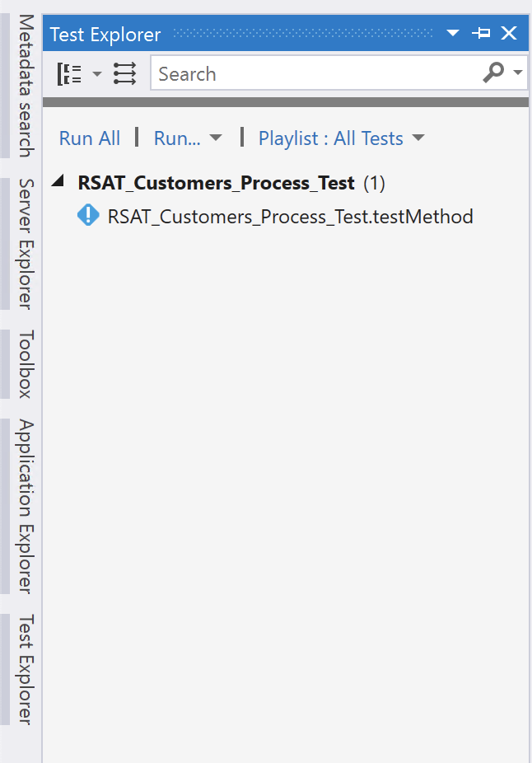Click the playlist toolbar icon
Viewport: 532px width, 763px height.
tap(124, 74)
